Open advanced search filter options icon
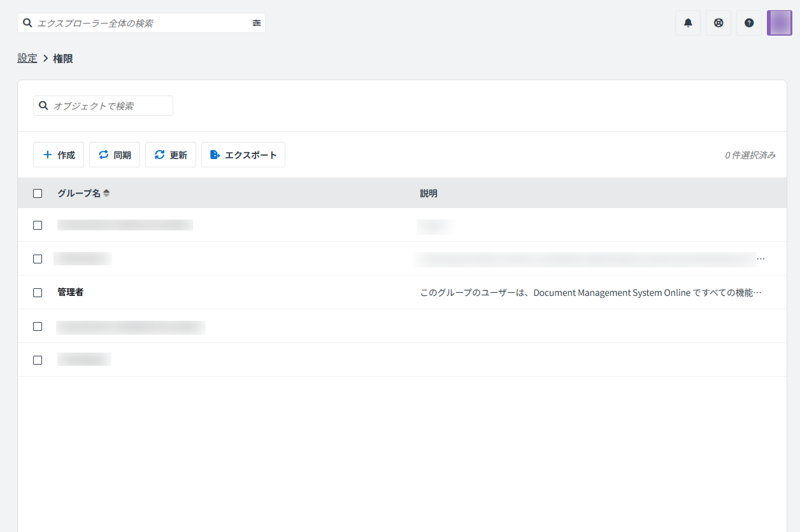Screen dimensions: 800x532 click(257, 23)
